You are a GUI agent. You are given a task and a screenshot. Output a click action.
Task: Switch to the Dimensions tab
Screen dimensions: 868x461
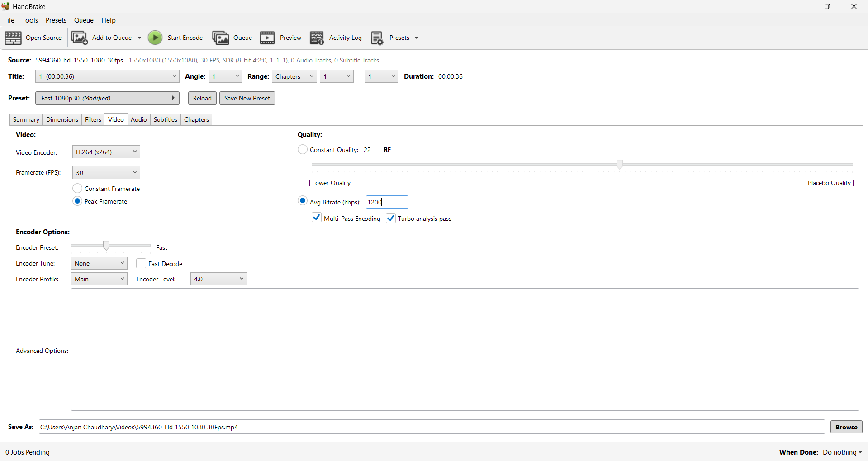[x=62, y=119]
